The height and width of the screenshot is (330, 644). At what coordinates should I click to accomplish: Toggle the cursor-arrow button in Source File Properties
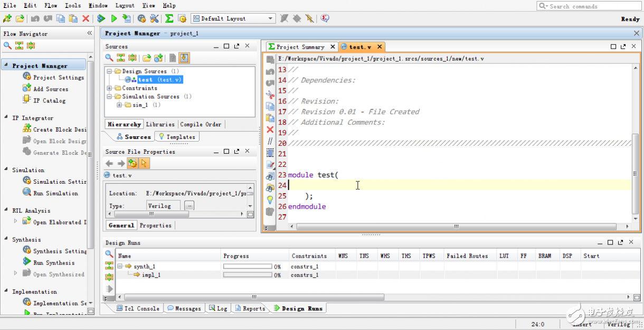click(144, 164)
